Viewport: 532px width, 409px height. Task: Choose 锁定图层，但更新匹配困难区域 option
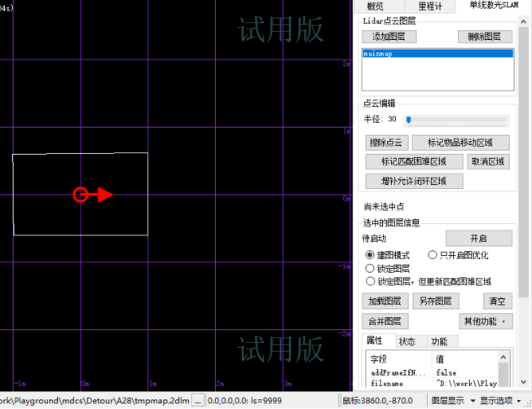(x=371, y=281)
